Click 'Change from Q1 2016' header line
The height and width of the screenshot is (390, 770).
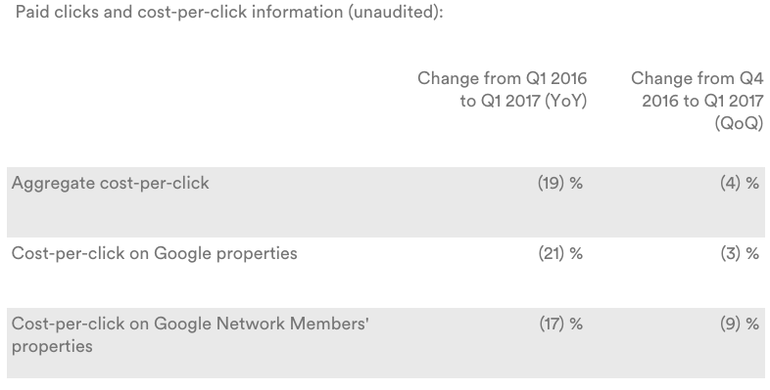click(x=502, y=78)
